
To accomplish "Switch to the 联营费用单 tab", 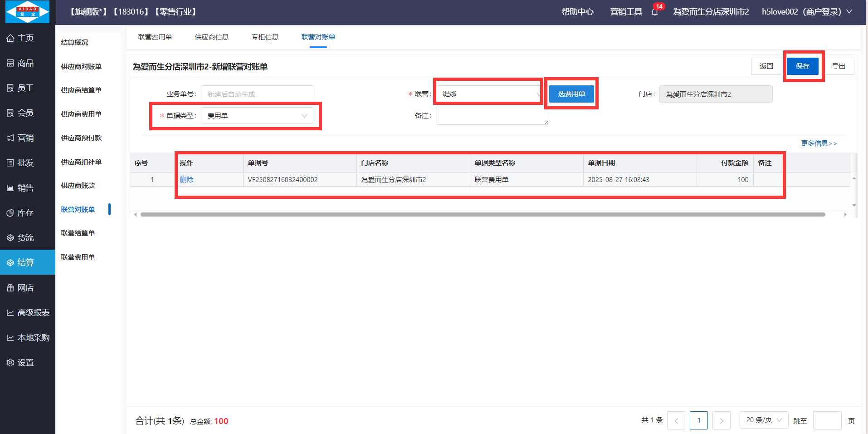I will coord(155,37).
